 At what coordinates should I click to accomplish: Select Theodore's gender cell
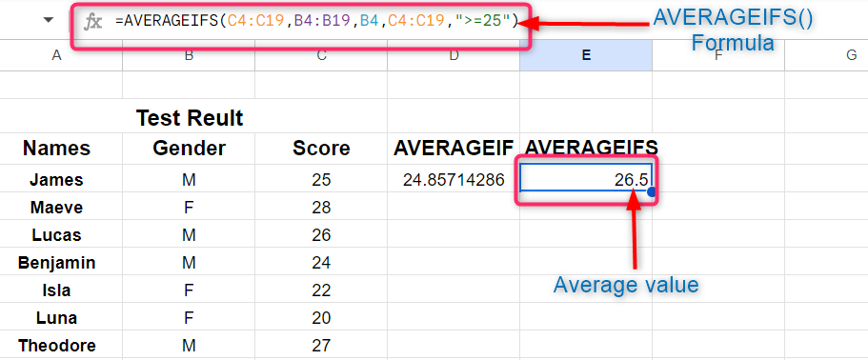pyautogui.click(x=189, y=345)
